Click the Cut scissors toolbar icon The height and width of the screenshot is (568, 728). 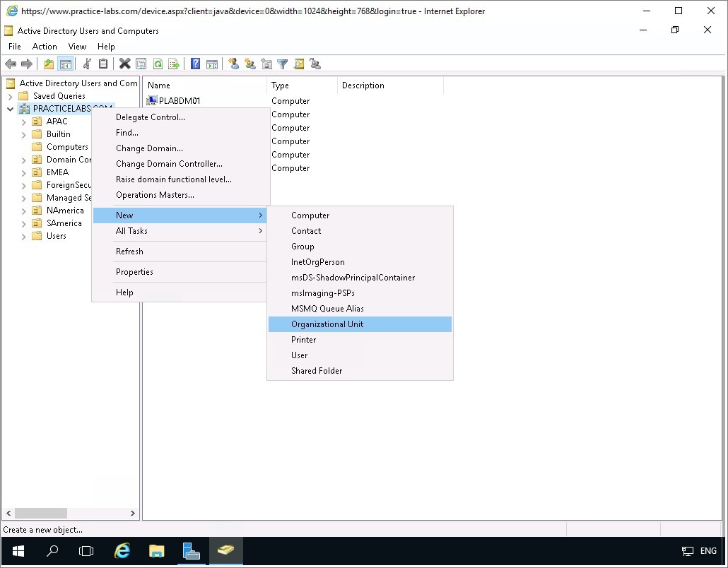(x=87, y=64)
